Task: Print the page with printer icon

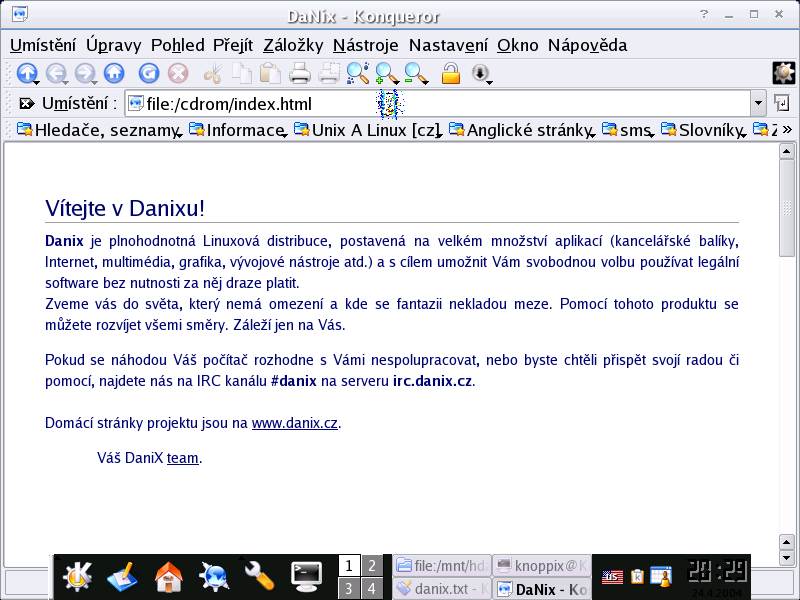Action: [x=299, y=73]
